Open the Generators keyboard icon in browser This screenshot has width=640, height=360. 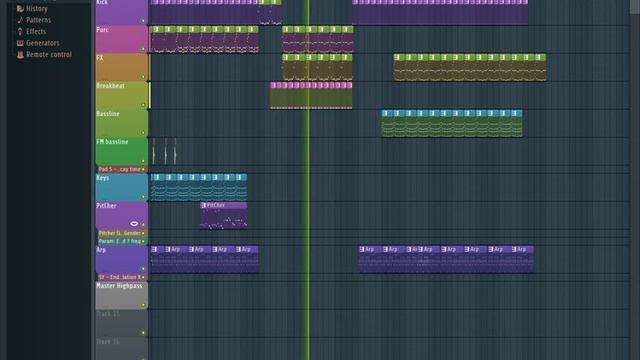pyautogui.click(x=20, y=43)
